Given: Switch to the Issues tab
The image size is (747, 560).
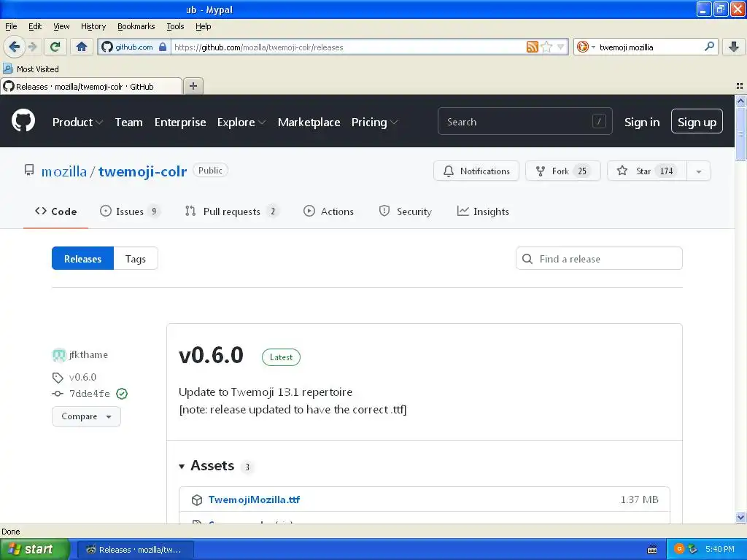Looking at the screenshot, I should [129, 211].
